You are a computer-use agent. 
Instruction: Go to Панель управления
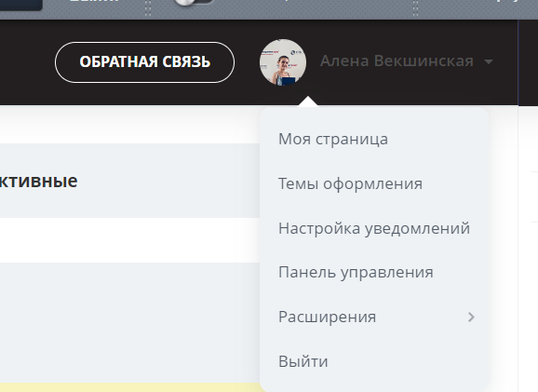point(356,273)
